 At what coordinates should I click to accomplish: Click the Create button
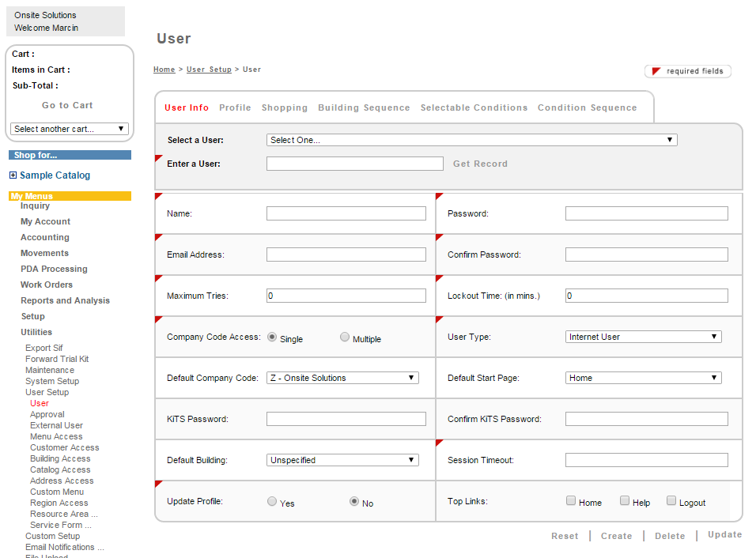616,536
